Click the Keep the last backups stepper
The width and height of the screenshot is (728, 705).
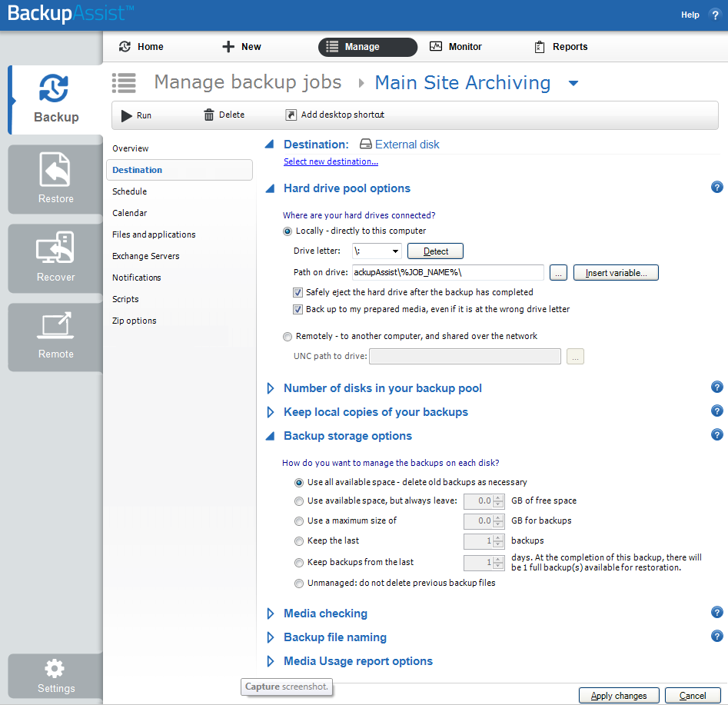(x=498, y=540)
